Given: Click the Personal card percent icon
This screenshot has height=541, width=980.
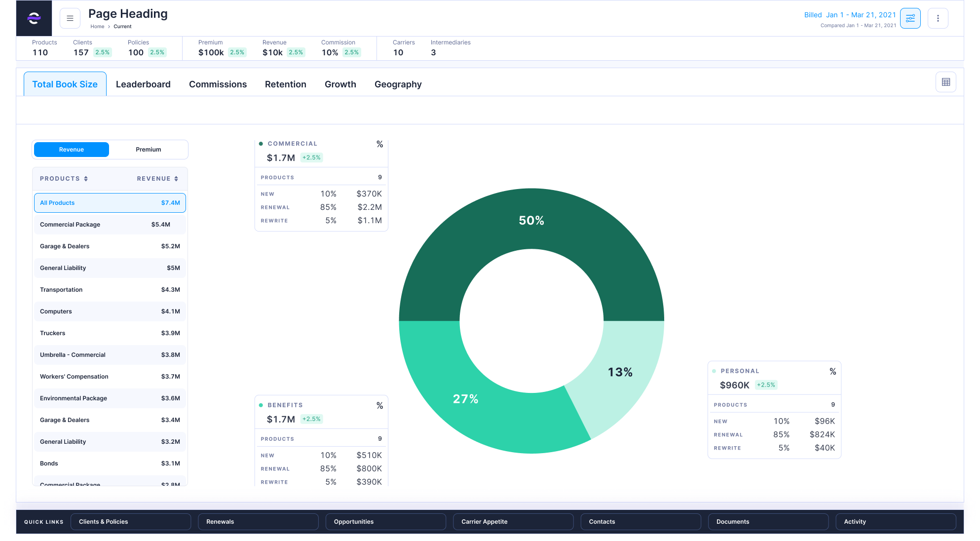Looking at the screenshot, I should click(x=832, y=371).
